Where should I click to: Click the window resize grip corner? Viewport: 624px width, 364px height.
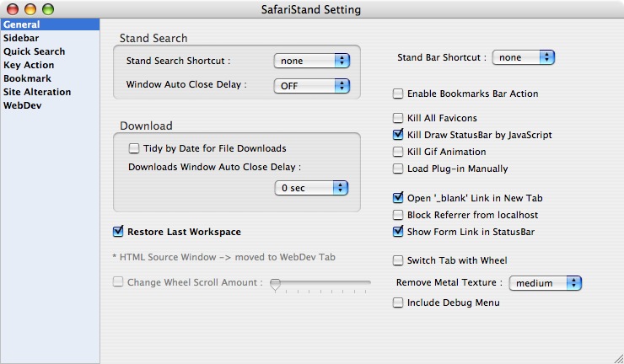pos(617,357)
